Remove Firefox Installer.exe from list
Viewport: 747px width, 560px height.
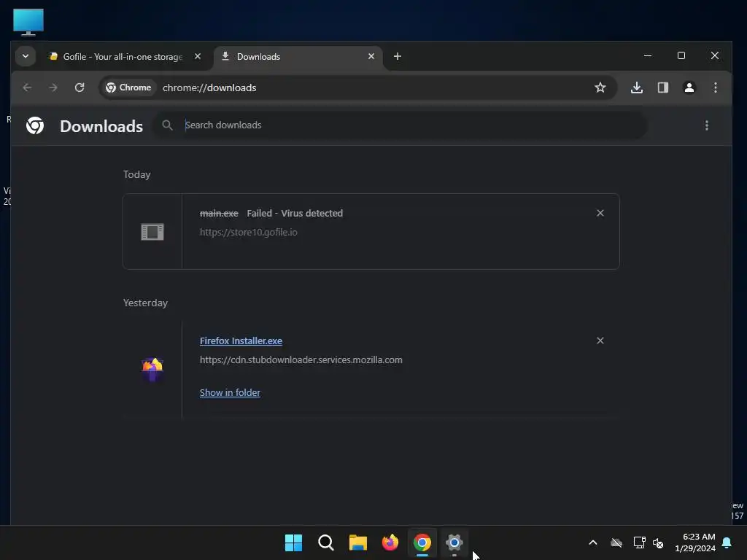[x=600, y=341]
